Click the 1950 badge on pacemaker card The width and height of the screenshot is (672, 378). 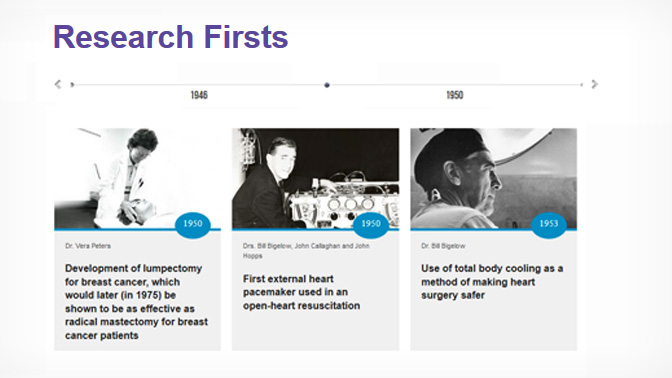[x=371, y=224]
